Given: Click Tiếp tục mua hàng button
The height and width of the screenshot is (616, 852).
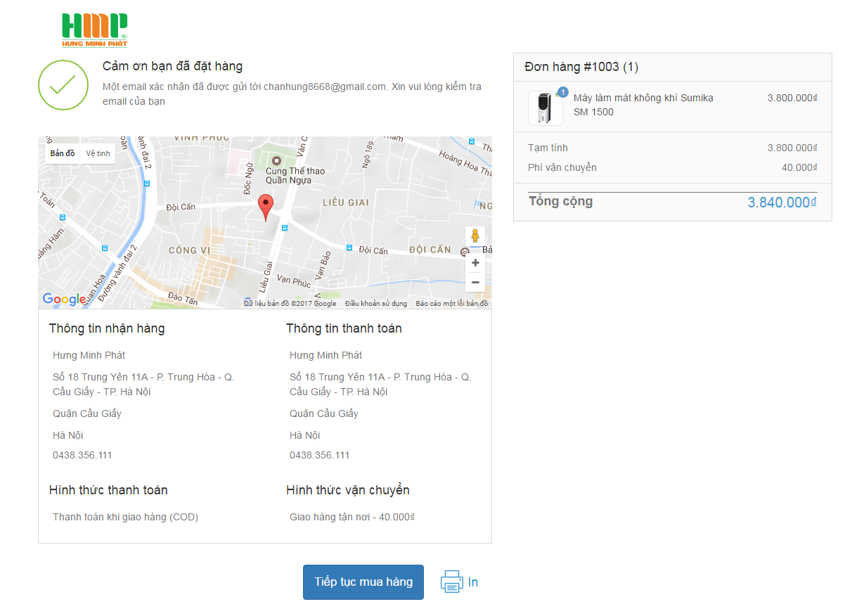Looking at the screenshot, I should point(363,582).
